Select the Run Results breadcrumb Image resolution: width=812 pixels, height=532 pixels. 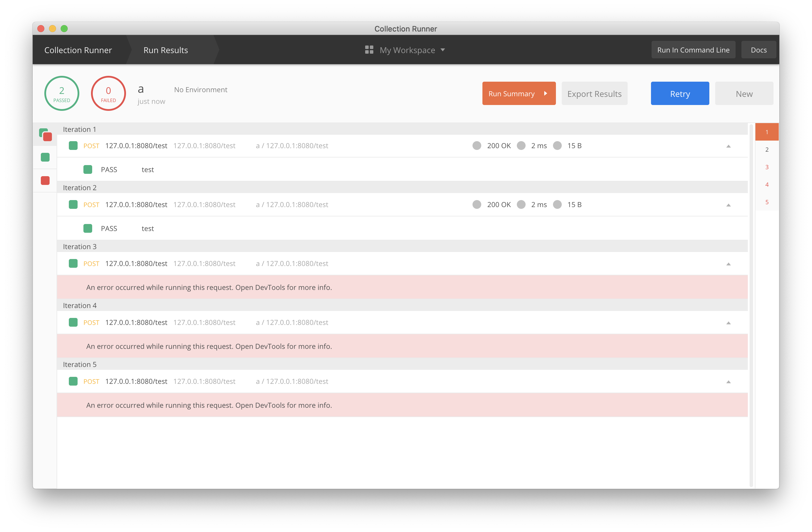point(165,50)
